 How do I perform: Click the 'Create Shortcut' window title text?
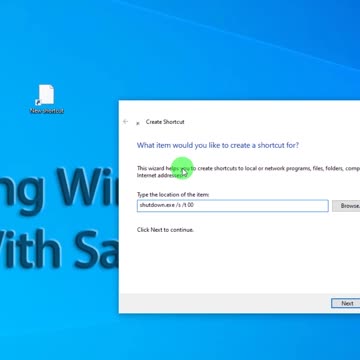coord(165,122)
